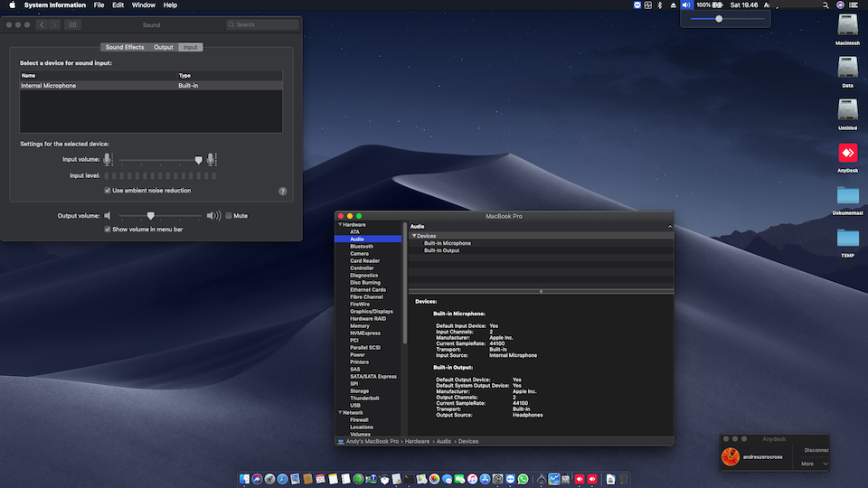Open Spotlight search from the menu bar

[x=826, y=5]
